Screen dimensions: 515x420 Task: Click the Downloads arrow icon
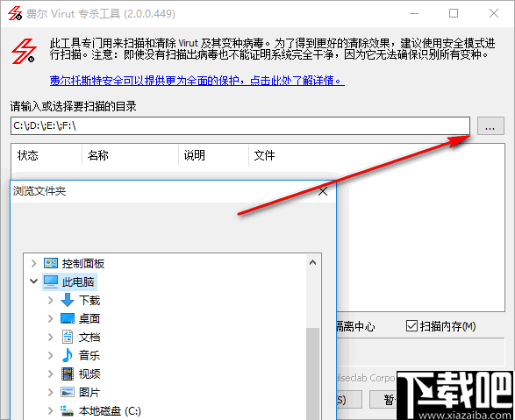68,300
